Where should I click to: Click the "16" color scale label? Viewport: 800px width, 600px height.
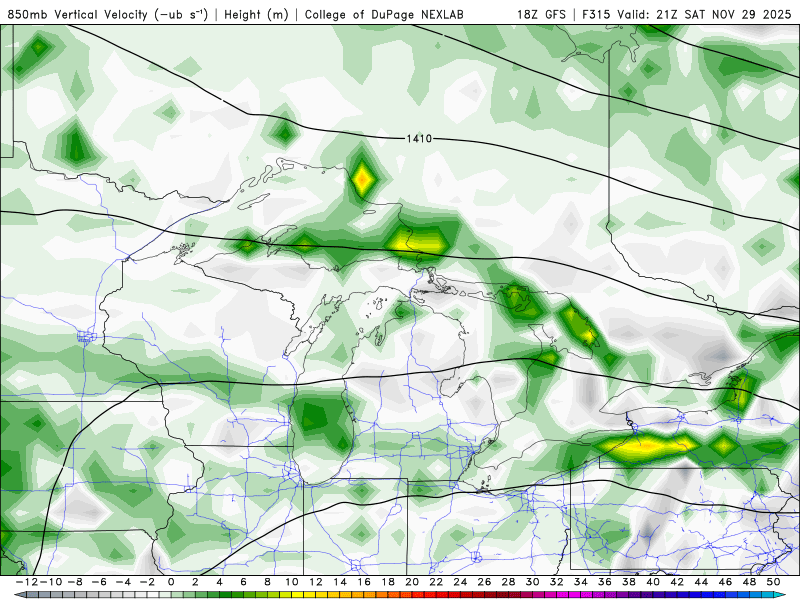click(364, 582)
